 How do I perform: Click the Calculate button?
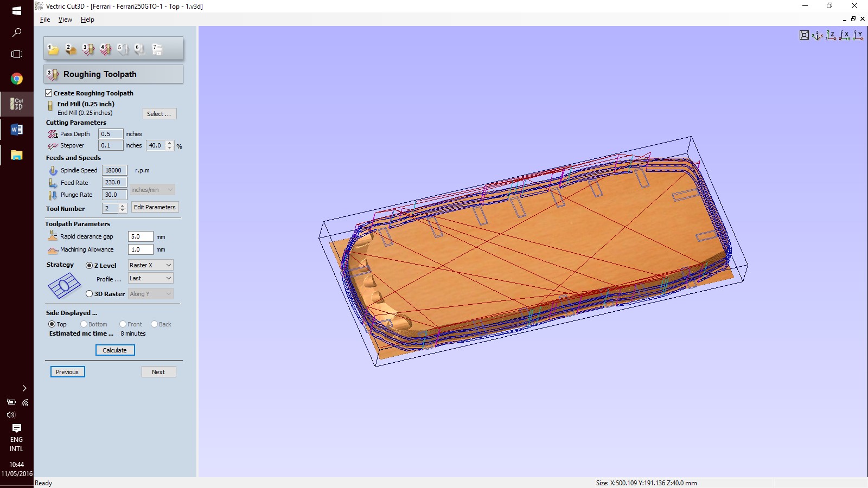pyautogui.click(x=115, y=350)
